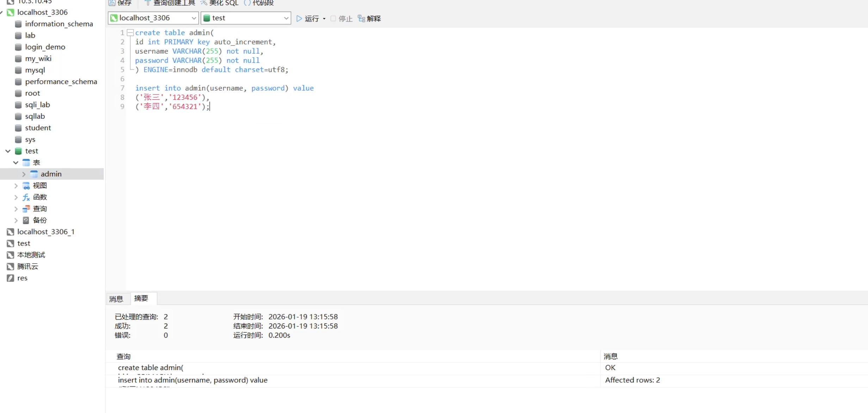Viewport: 868px width, 413px height.
Task: Expand the admin table node
Action: (x=24, y=174)
